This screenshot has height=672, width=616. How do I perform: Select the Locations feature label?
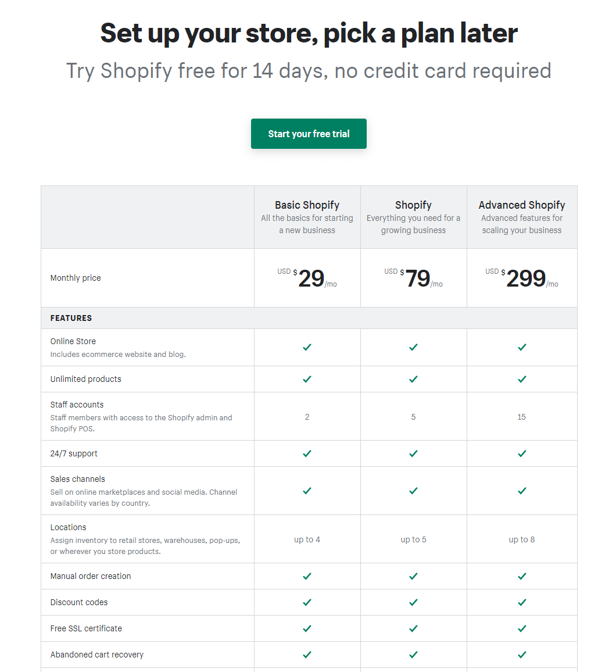coord(68,527)
